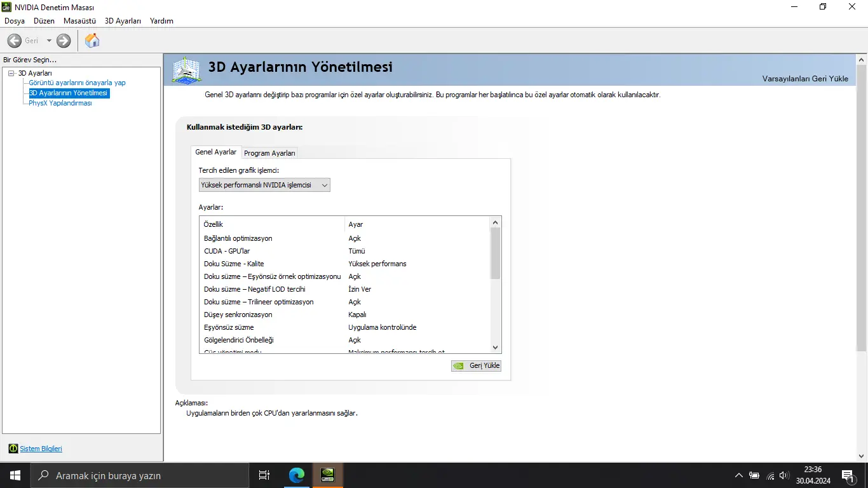Image resolution: width=868 pixels, height=488 pixels.
Task: Click the green forward arrow button
Action: [x=64, y=41]
